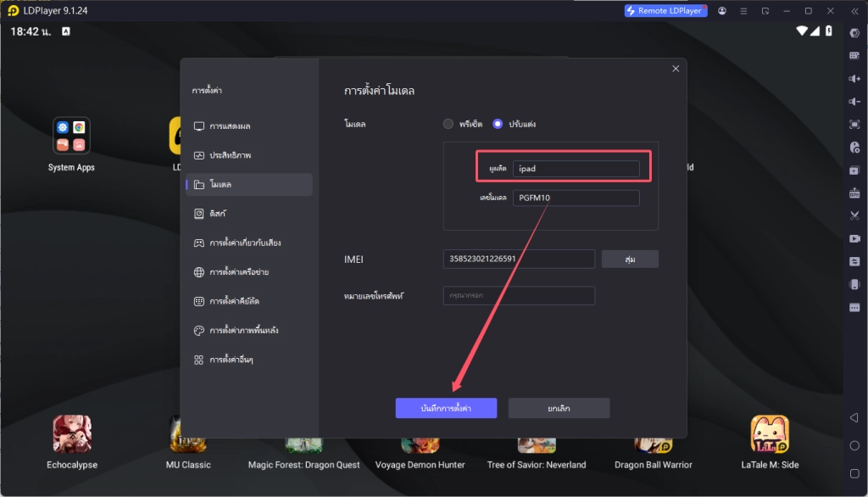
Task: Open the more tools ellipsis icon
Action: click(854, 308)
